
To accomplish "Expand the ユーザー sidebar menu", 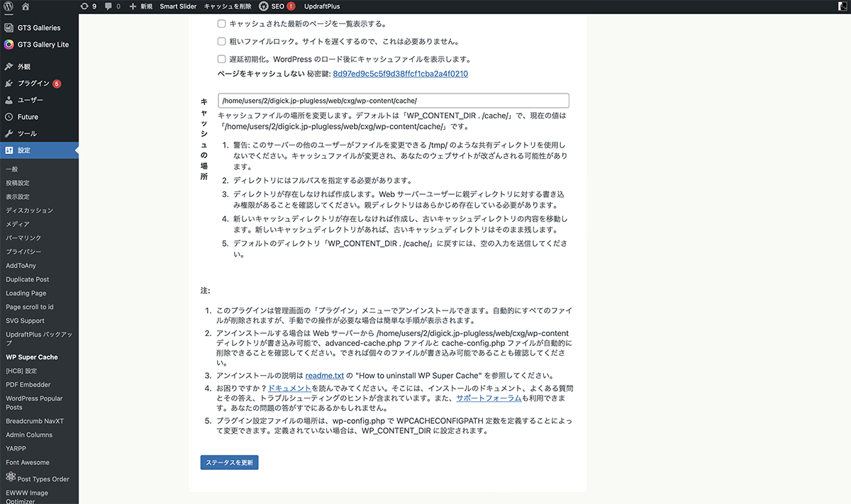I will [x=30, y=100].
